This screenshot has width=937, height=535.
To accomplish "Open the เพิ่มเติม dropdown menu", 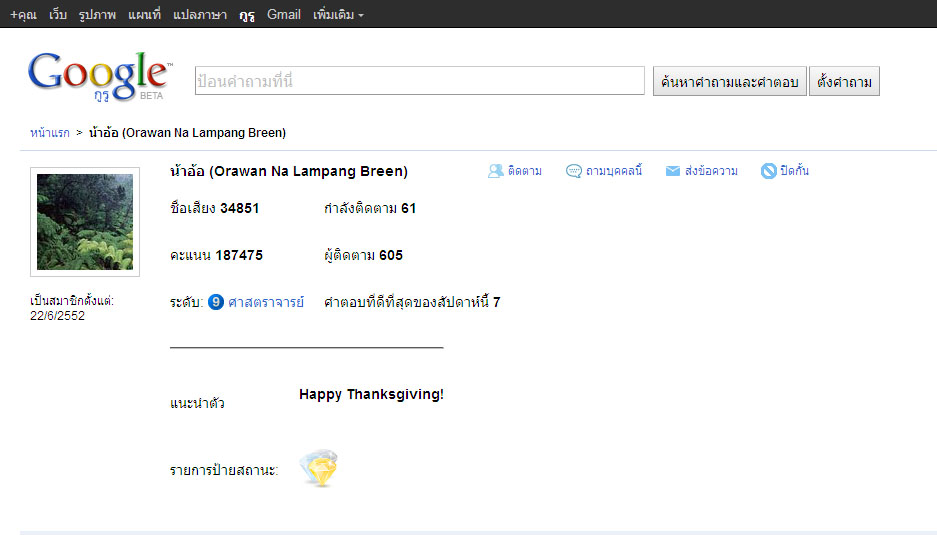I will click(338, 14).
